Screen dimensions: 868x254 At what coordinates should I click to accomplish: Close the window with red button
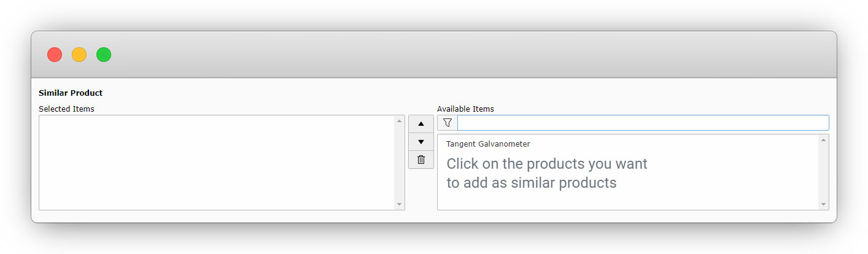pyautogui.click(x=55, y=55)
